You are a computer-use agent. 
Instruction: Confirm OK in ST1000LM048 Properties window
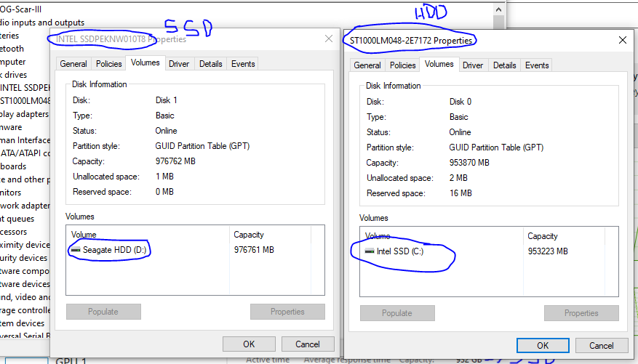pos(543,346)
